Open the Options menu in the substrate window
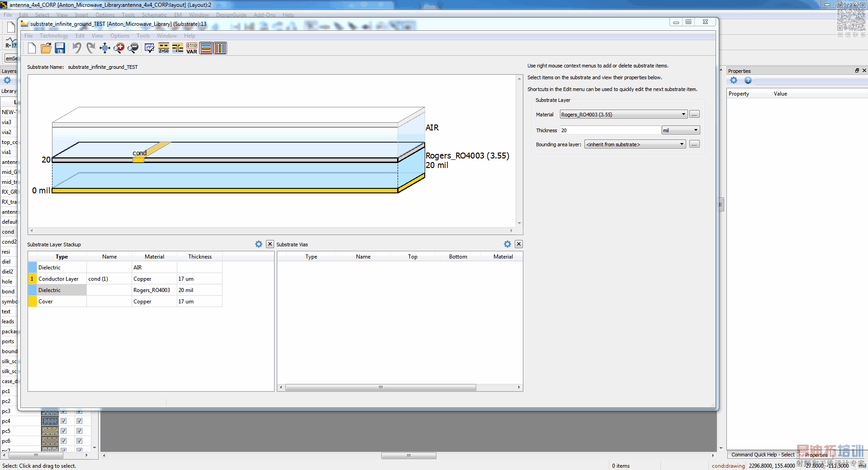 [120, 36]
